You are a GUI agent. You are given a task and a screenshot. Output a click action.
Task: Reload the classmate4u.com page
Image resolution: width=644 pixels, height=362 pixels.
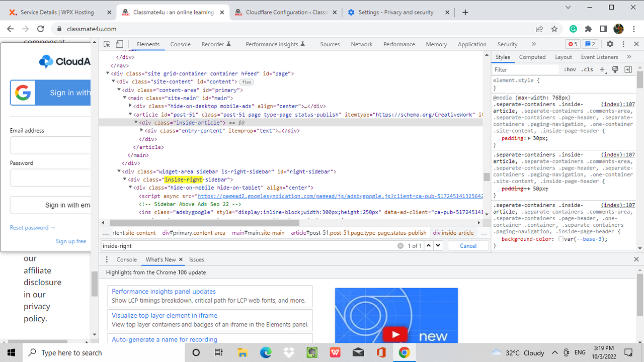(x=40, y=29)
